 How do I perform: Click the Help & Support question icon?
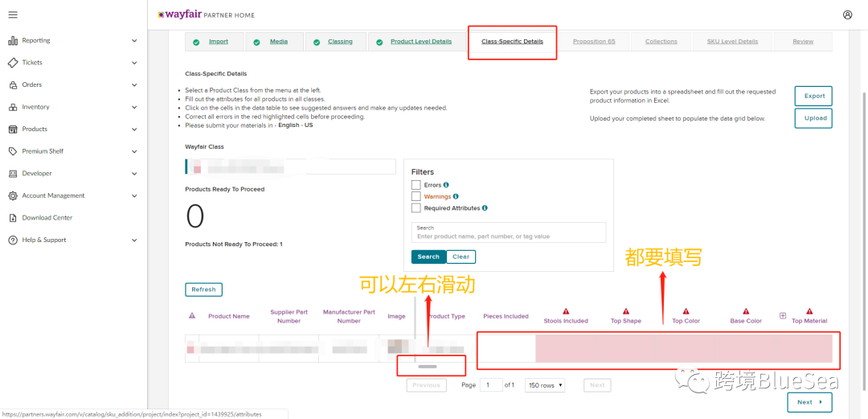pyautogui.click(x=13, y=240)
